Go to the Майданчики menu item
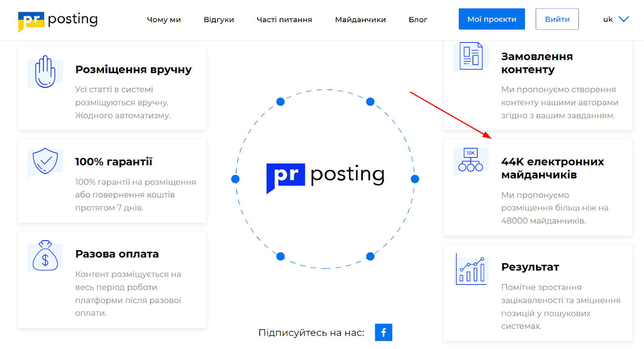Image resolution: width=644 pixels, height=349 pixels. pyautogui.click(x=360, y=19)
